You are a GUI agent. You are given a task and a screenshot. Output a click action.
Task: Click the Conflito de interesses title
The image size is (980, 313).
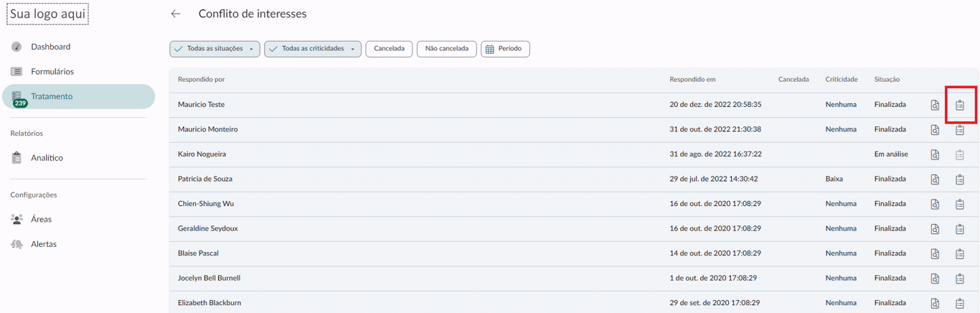click(253, 14)
